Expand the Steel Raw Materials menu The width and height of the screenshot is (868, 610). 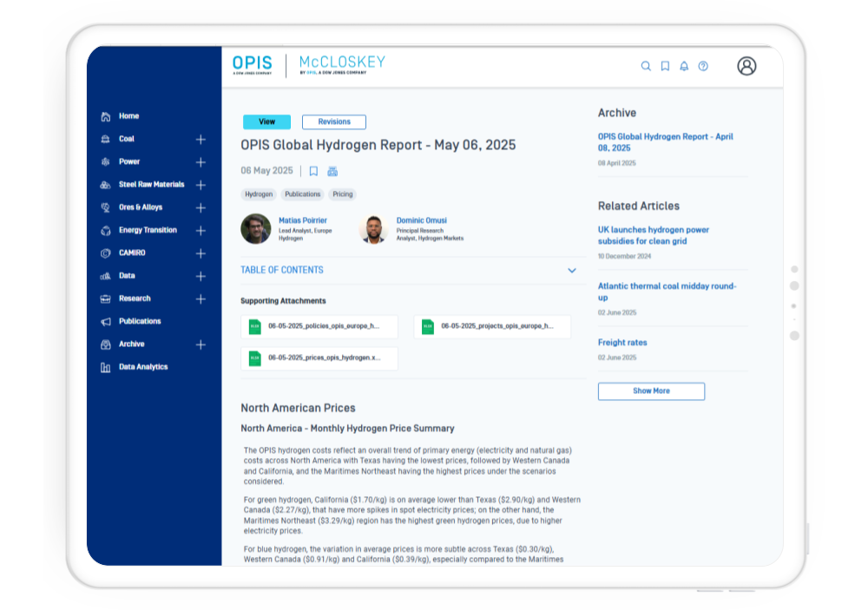201,185
